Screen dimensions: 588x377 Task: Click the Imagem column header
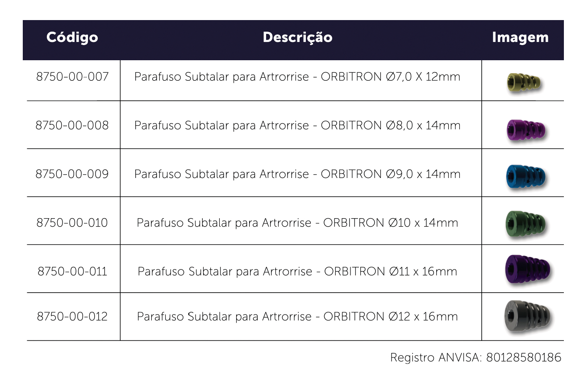point(520,37)
